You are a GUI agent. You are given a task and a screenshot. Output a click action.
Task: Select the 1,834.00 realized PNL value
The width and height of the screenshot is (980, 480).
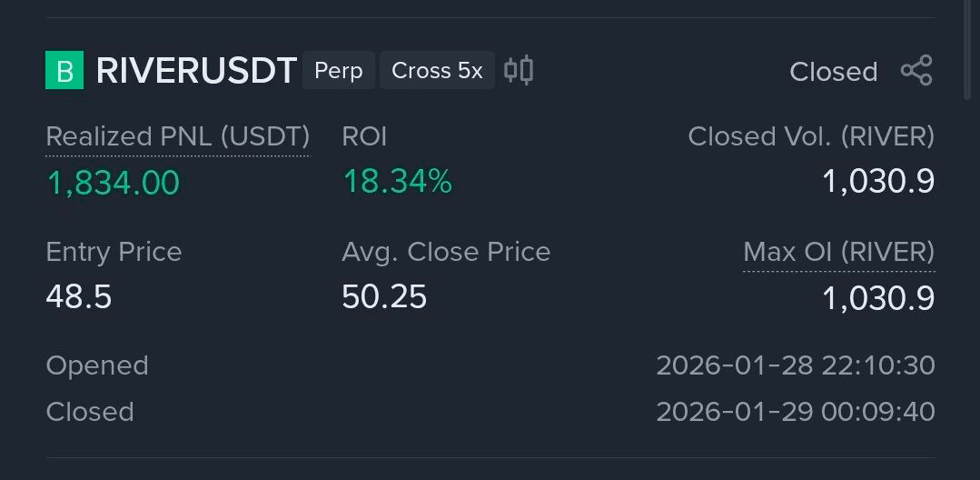coord(113,183)
